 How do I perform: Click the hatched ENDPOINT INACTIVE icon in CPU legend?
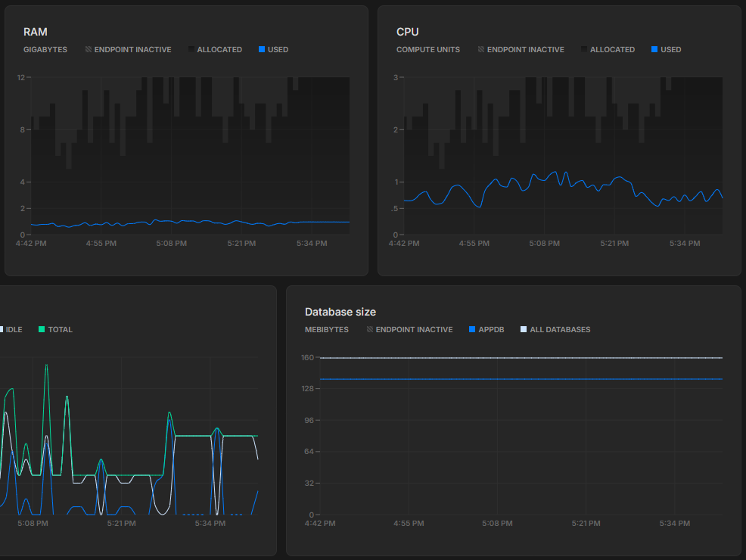pyautogui.click(x=481, y=50)
